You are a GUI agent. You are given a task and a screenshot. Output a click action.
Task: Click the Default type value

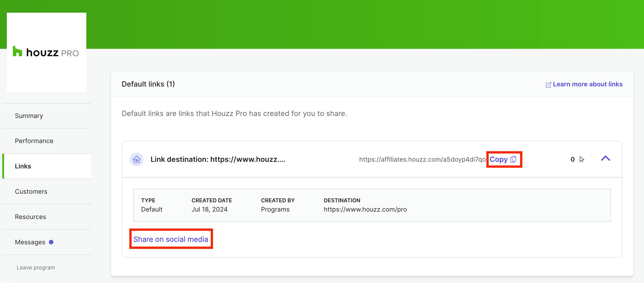(x=152, y=209)
